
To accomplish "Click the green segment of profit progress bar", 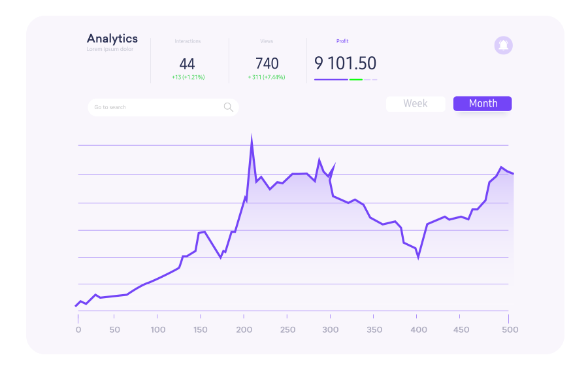I will click(x=356, y=80).
